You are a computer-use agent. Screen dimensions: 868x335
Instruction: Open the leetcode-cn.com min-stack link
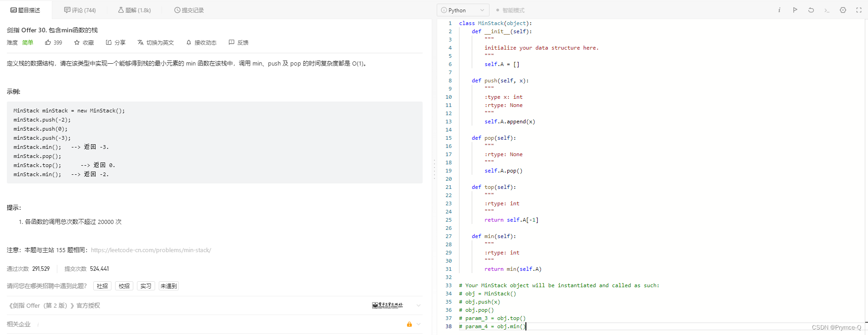[151, 250]
